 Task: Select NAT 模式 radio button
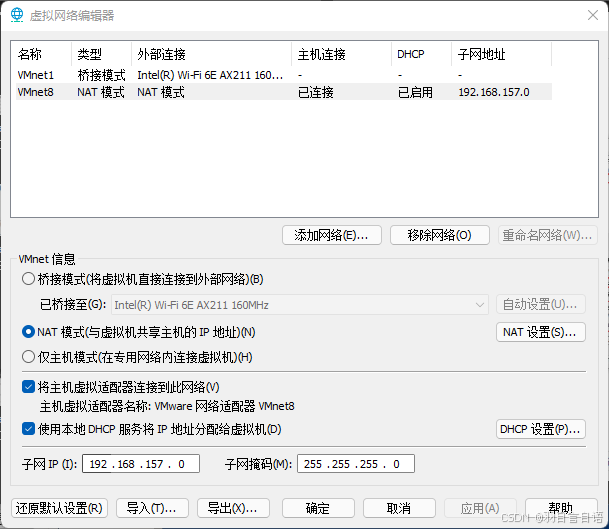(28, 332)
